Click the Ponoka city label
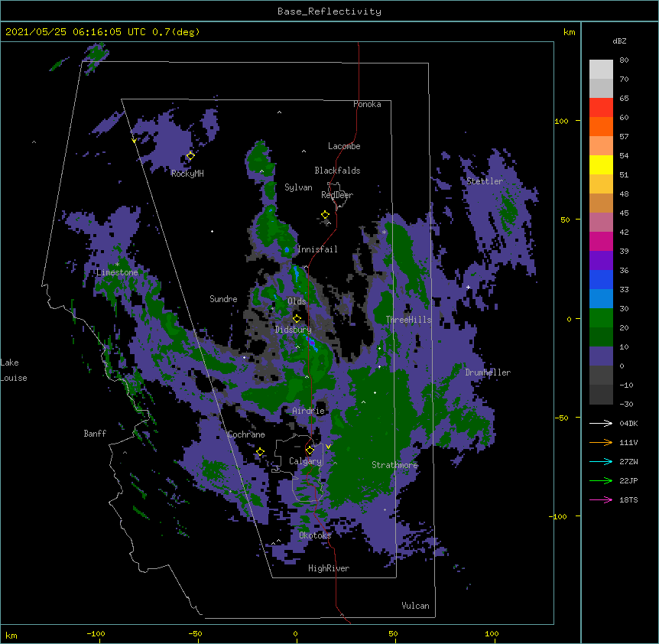Viewport: 659px width, 644px height. pos(367,104)
